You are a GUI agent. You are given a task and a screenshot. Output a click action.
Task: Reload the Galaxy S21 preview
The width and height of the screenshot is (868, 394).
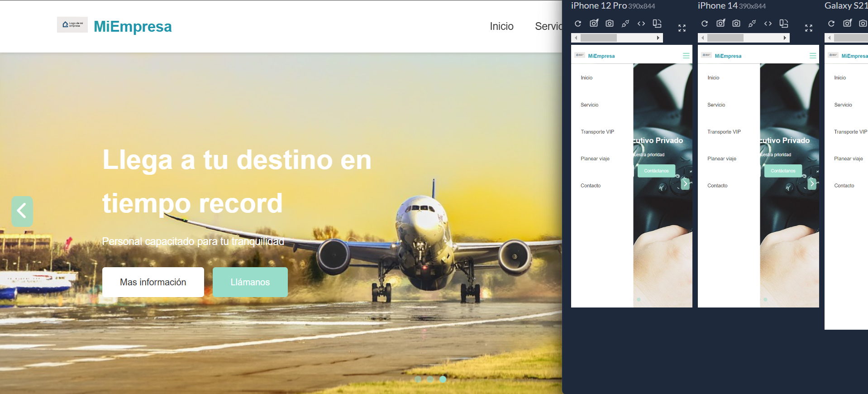click(x=831, y=24)
